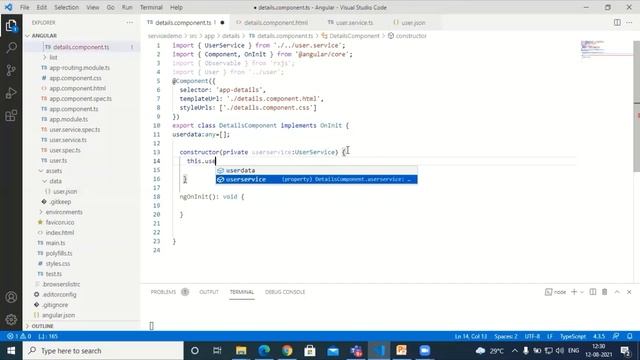Viewport: 640px width, 360px height.
Task: Click feedback icon in status bar
Action: pyautogui.click(x=616, y=336)
